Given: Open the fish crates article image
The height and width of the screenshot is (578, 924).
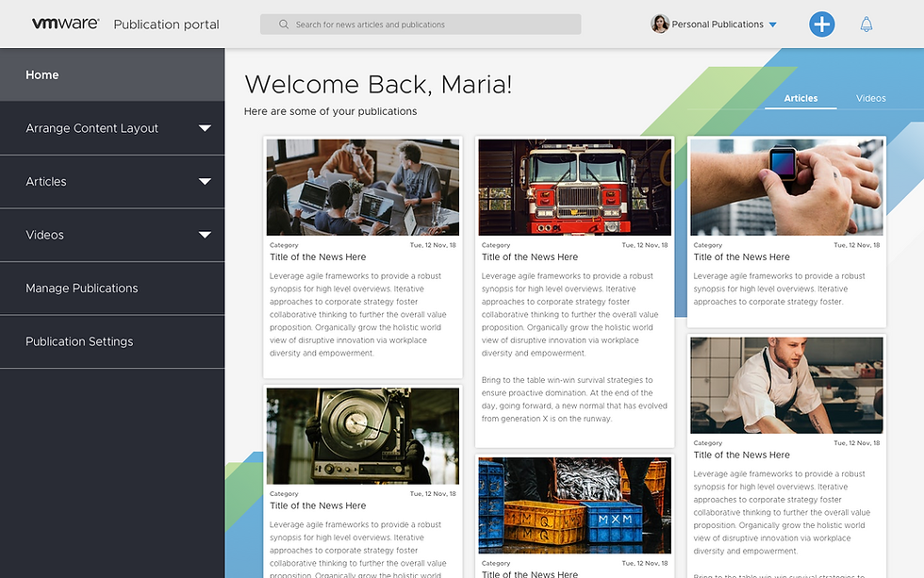Looking at the screenshot, I should (x=574, y=505).
